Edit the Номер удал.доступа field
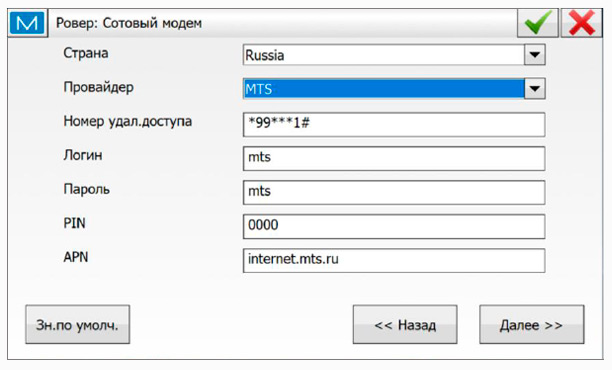 (394, 125)
